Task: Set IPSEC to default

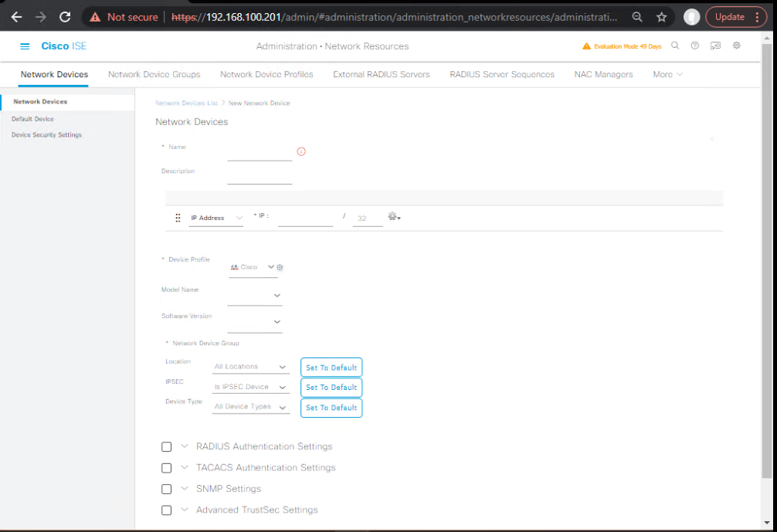Action: [x=331, y=388]
